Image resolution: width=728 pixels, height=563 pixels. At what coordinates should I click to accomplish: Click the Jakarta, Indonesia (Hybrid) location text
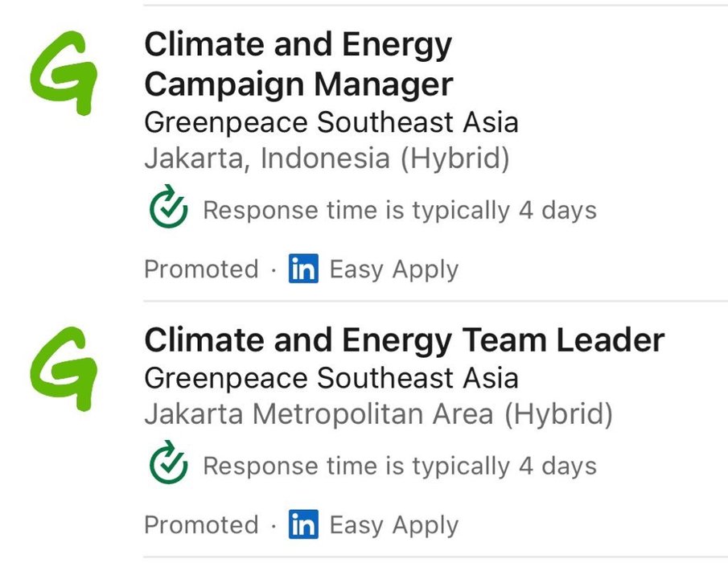327,158
